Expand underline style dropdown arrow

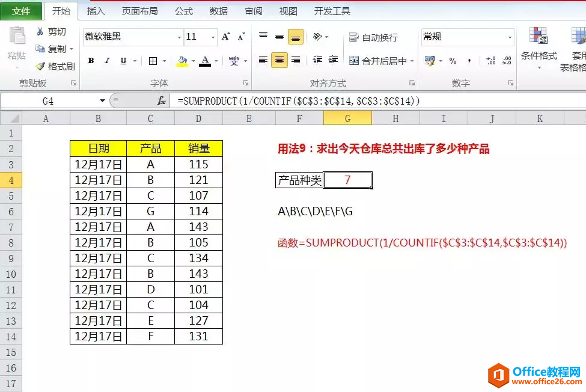[x=135, y=61]
